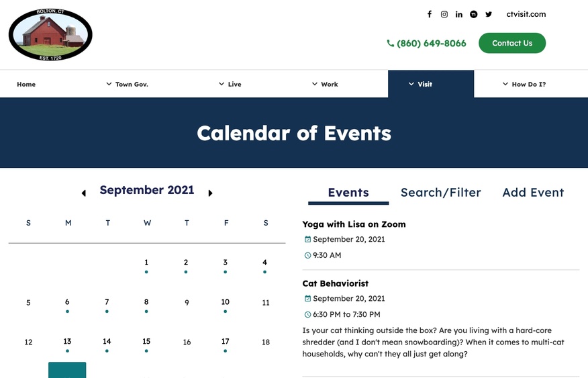
Task: Click the 6:30 PM to 7:30 PM time
Action: 346,315
